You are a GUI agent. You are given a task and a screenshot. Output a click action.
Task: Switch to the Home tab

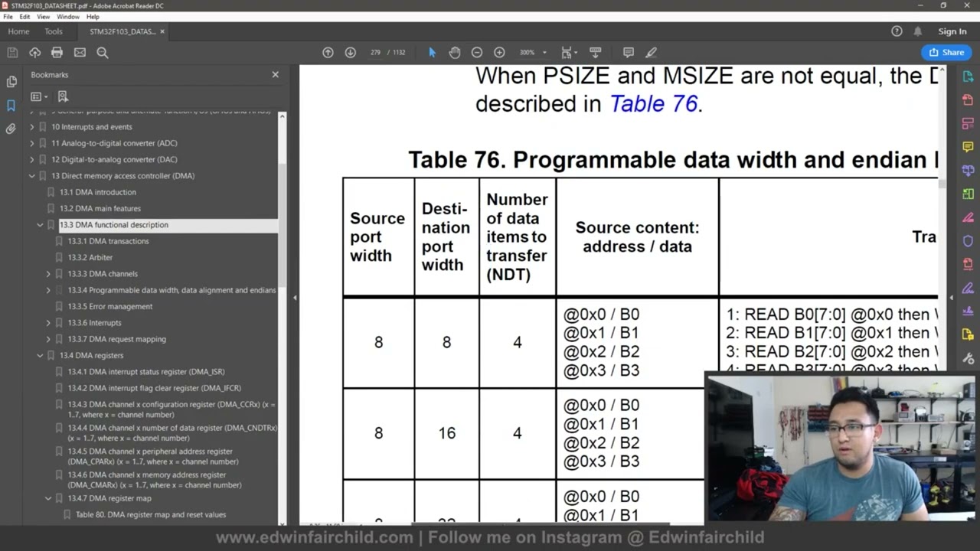pos(18,31)
